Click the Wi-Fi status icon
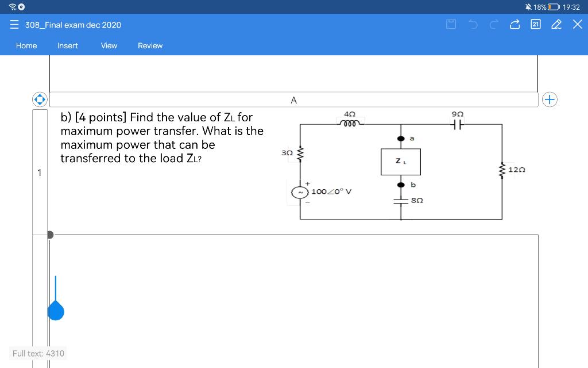The height and width of the screenshot is (368, 588). 13,7
